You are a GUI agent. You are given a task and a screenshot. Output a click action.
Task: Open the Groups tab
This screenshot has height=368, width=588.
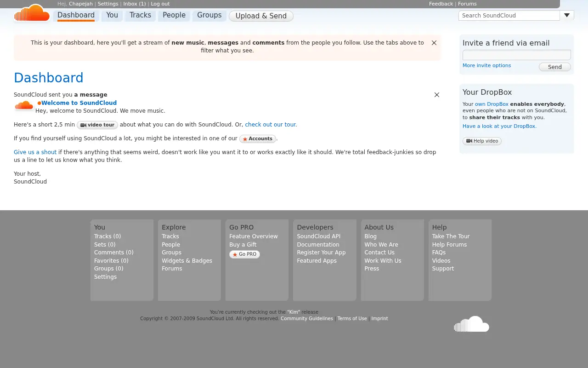[209, 15]
